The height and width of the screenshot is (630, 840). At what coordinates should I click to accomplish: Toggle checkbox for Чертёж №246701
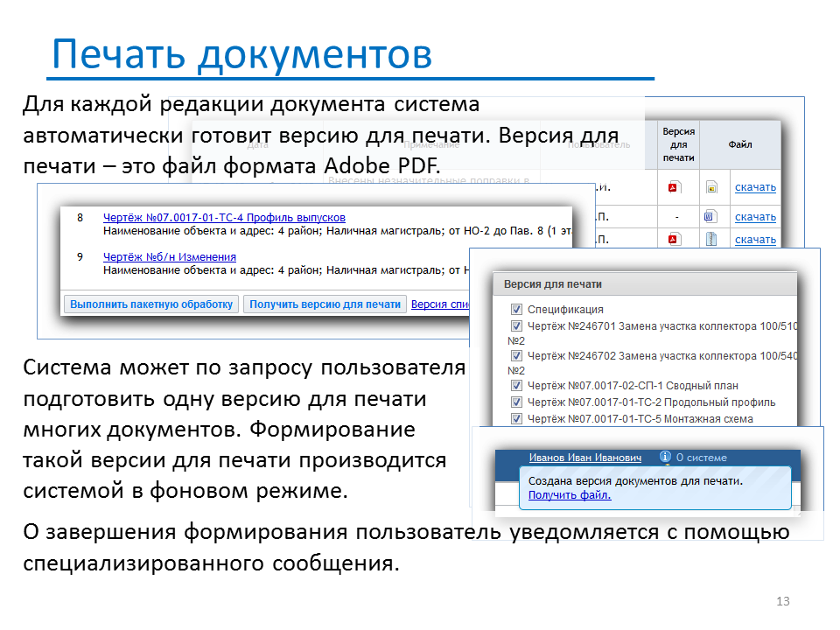click(x=516, y=325)
